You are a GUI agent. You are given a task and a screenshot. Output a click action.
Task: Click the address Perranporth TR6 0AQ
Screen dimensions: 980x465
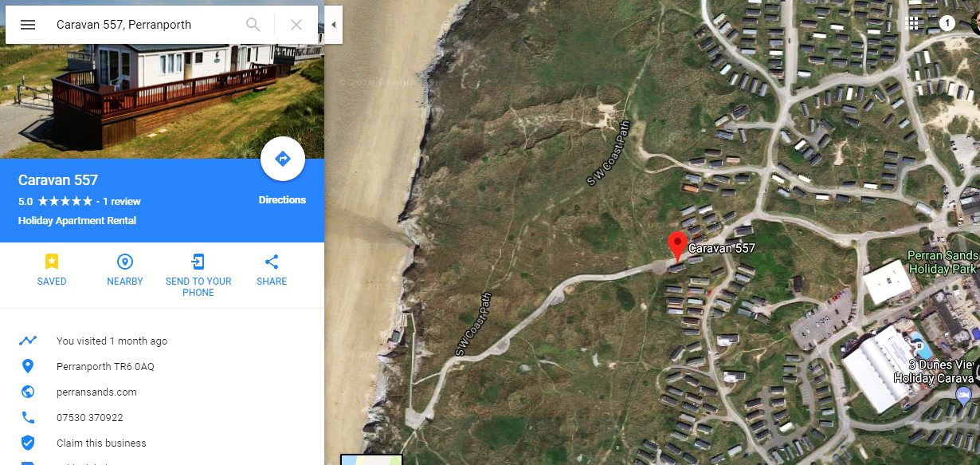105,366
